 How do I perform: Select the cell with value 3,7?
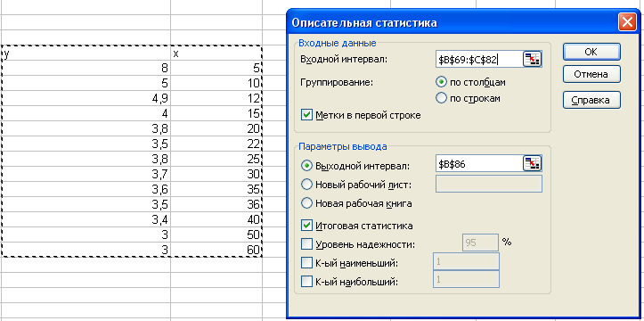click(86, 174)
